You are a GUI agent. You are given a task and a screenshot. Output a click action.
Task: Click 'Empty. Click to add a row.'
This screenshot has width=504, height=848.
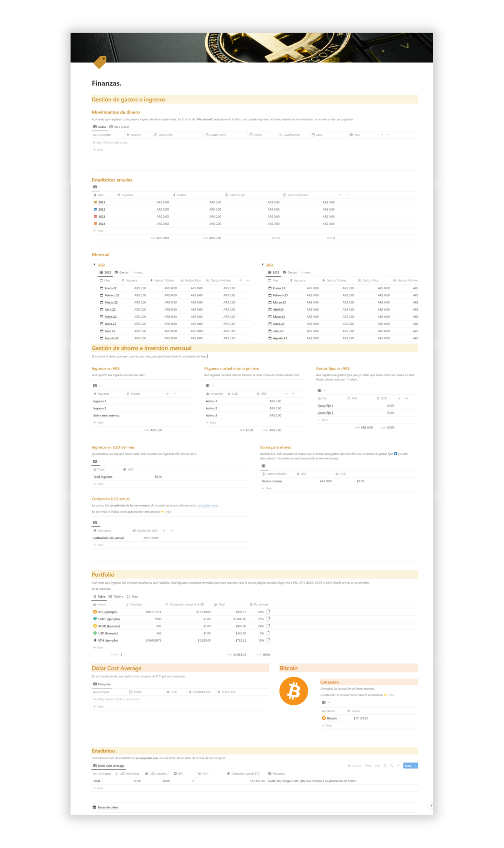click(x=110, y=143)
